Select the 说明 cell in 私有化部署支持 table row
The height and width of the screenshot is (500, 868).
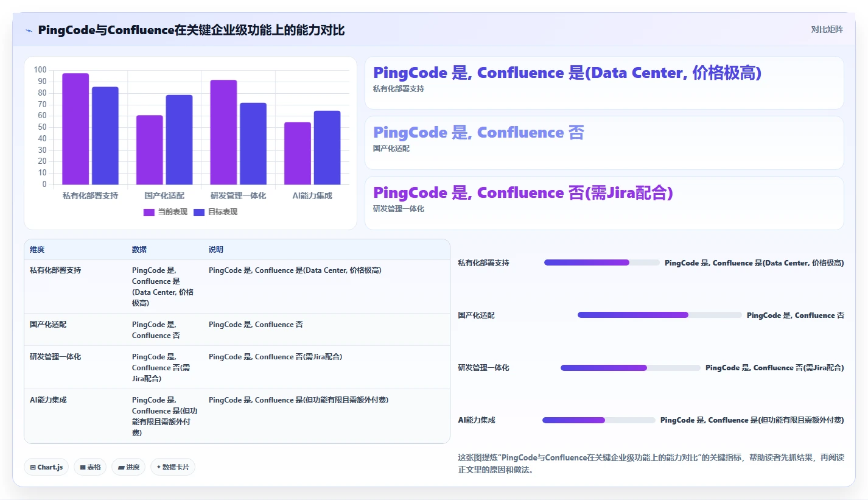[326, 286]
